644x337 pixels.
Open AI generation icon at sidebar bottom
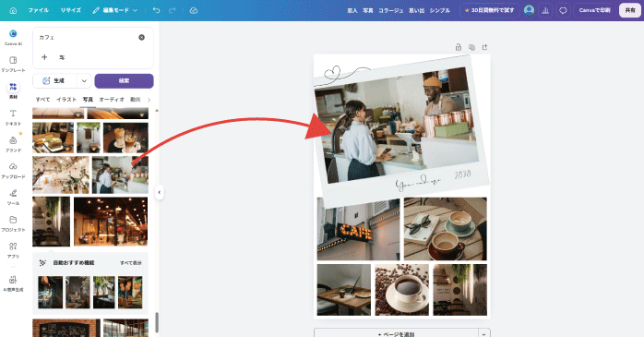(13, 283)
